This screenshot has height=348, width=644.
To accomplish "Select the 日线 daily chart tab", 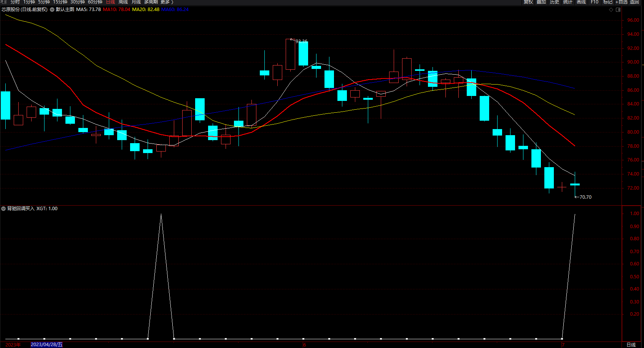I will point(110,2).
